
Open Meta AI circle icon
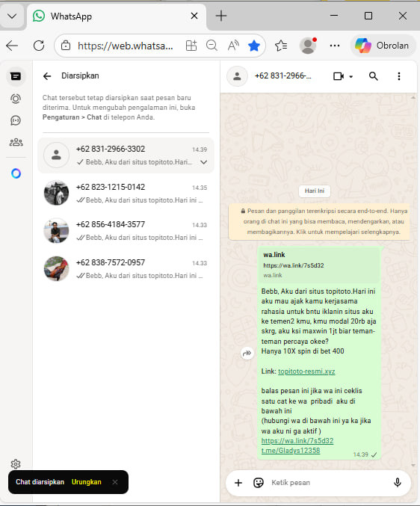click(x=16, y=173)
